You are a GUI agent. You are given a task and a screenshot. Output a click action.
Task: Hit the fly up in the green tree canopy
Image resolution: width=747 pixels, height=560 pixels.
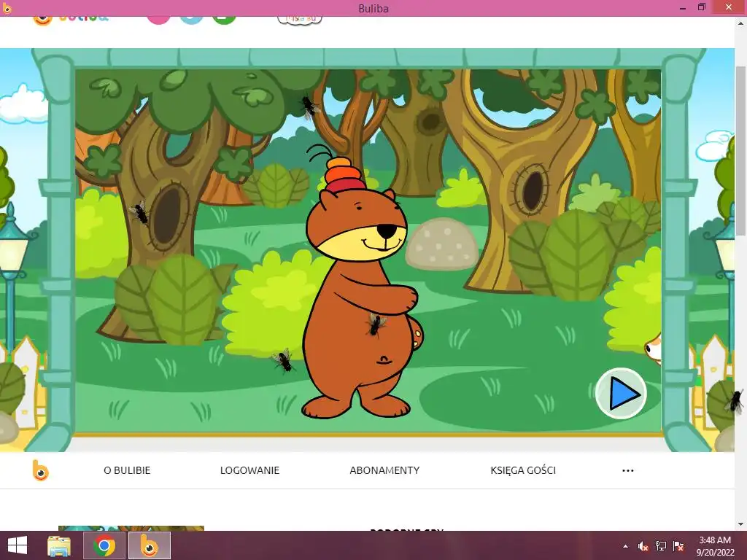click(x=310, y=108)
